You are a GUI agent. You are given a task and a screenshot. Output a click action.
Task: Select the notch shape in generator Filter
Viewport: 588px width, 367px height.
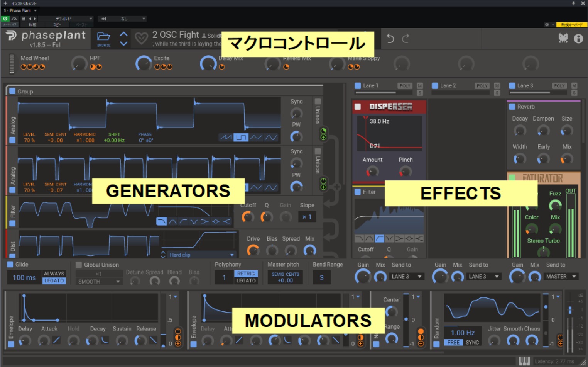[x=194, y=221]
